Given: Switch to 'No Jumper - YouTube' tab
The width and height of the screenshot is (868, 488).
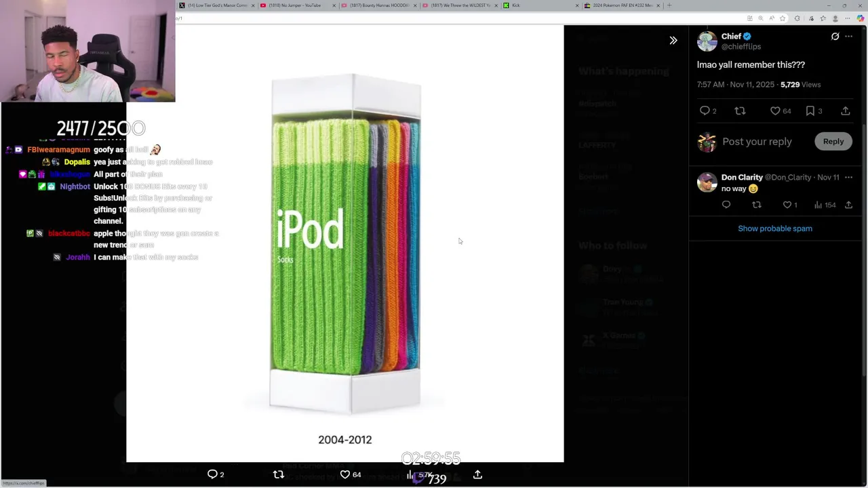Looking at the screenshot, I should 298,5.
